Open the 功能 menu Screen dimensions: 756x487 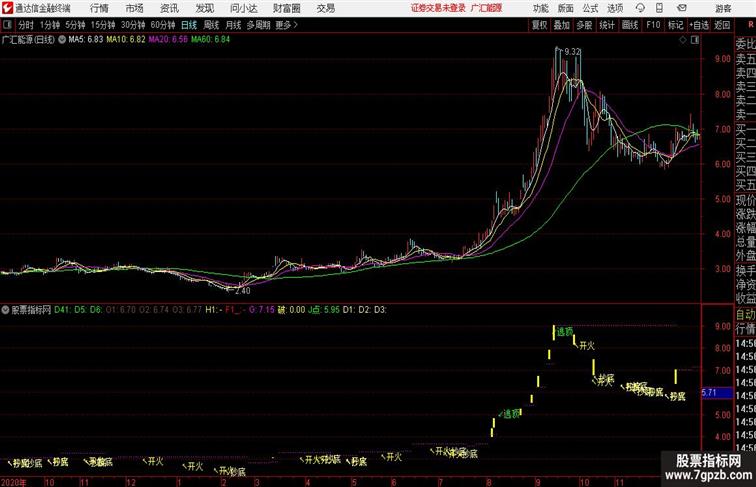541,8
